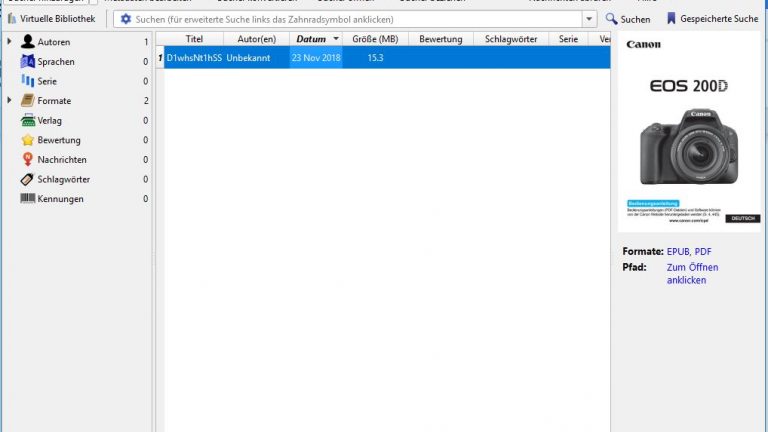Click the Nachrichten category
The width and height of the screenshot is (768, 432).
click(x=61, y=160)
